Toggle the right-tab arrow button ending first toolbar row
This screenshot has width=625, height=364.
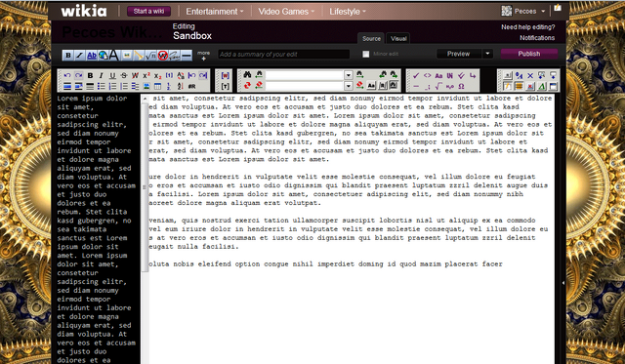tap(203, 75)
